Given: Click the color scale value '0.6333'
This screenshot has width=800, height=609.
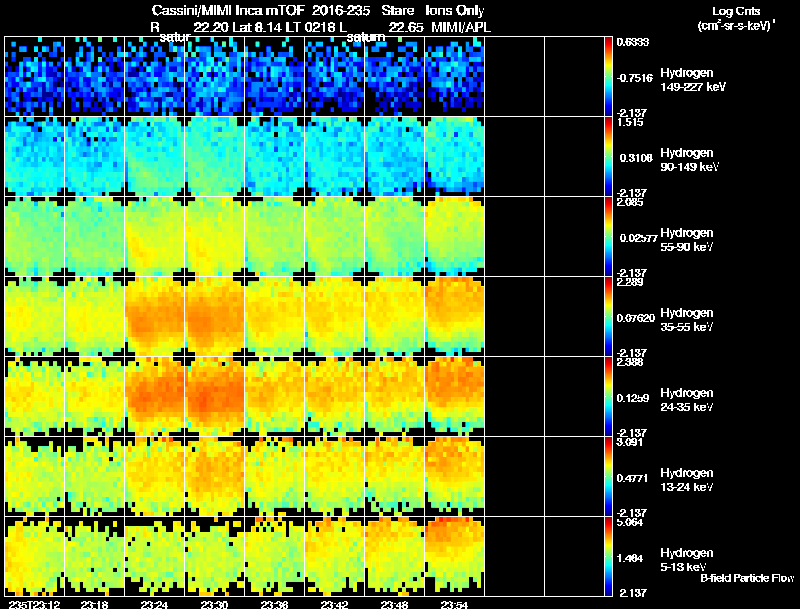Looking at the screenshot, I should point(633,42).
